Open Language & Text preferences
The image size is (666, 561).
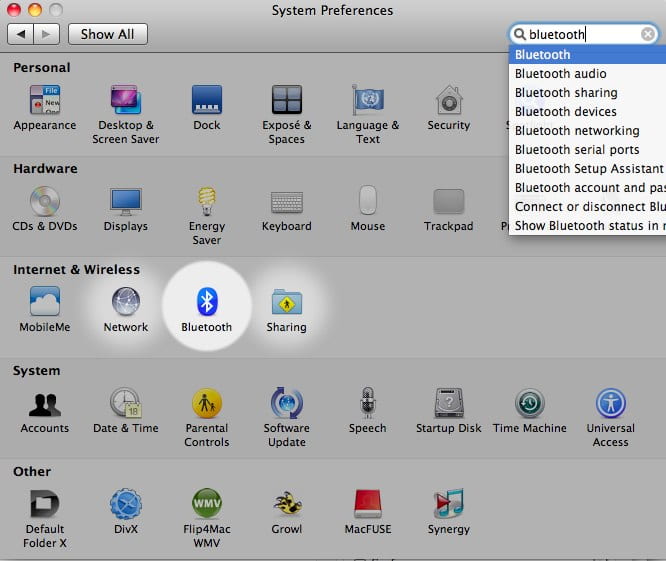point(368,115)
